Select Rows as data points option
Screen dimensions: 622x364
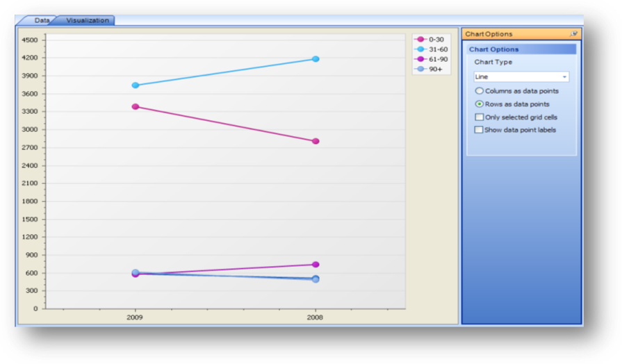[x=479, y=104]
